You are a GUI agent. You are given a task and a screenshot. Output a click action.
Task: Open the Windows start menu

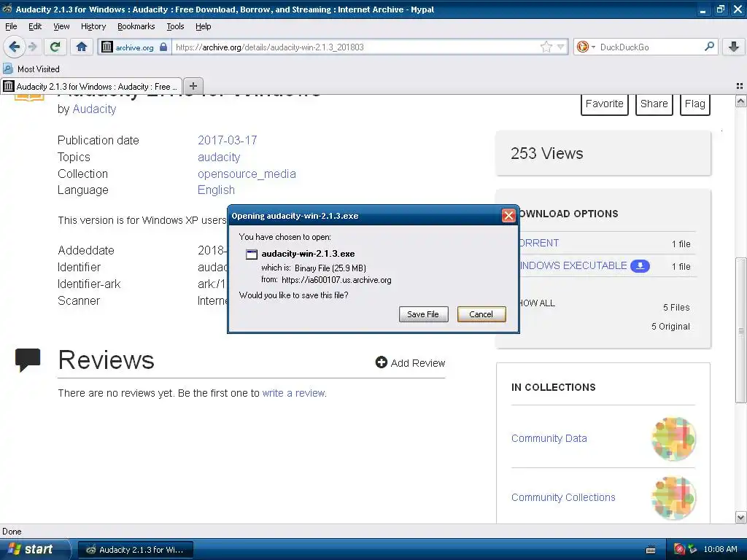click(34, 549)
